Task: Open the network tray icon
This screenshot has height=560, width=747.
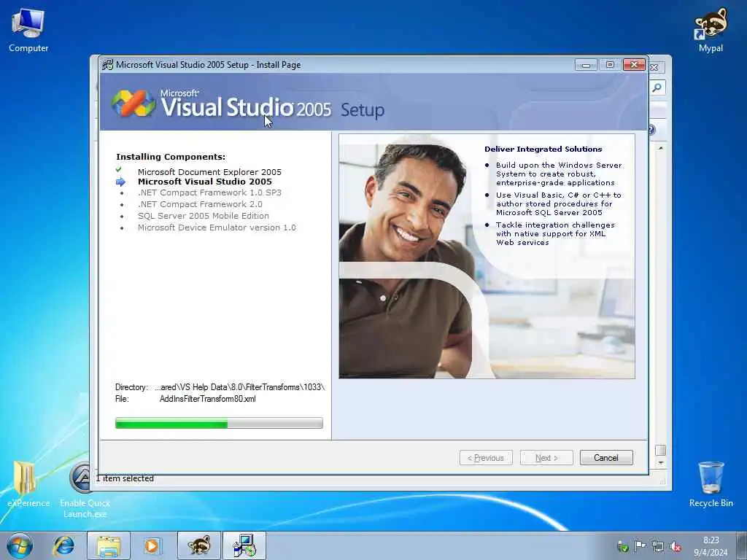Action: click(x=658, y=546)
